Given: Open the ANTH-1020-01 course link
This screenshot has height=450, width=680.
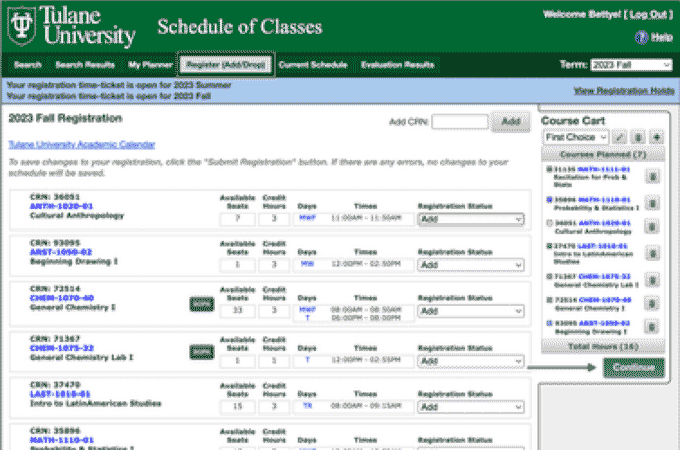Looking at the screenshot, I should [61, 206].
